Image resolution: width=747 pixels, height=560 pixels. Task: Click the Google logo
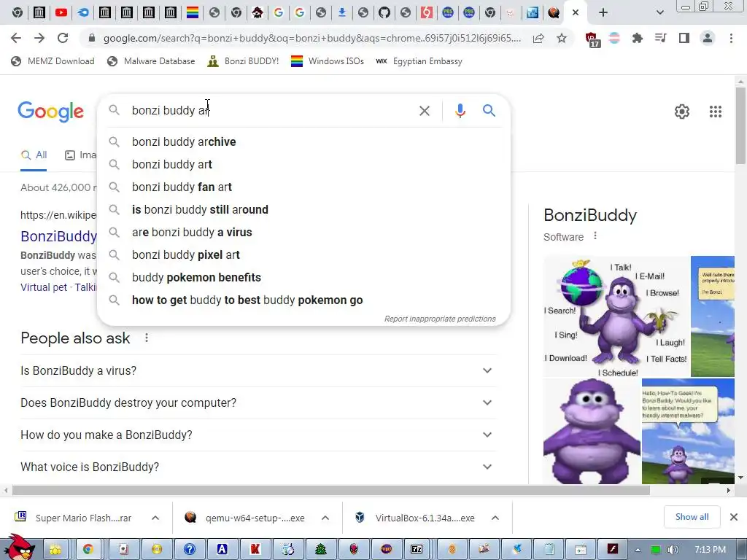tap(50, 112)
